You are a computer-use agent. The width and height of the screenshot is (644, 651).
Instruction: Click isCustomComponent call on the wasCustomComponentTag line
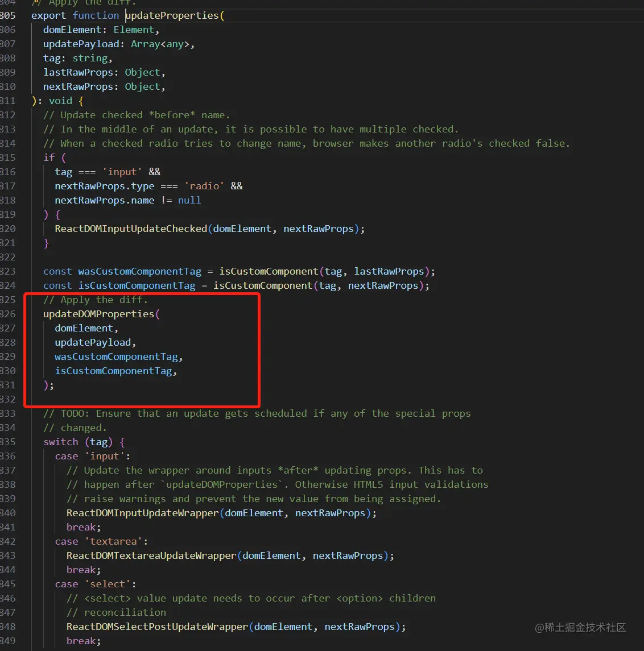click(x=269, y=272)
